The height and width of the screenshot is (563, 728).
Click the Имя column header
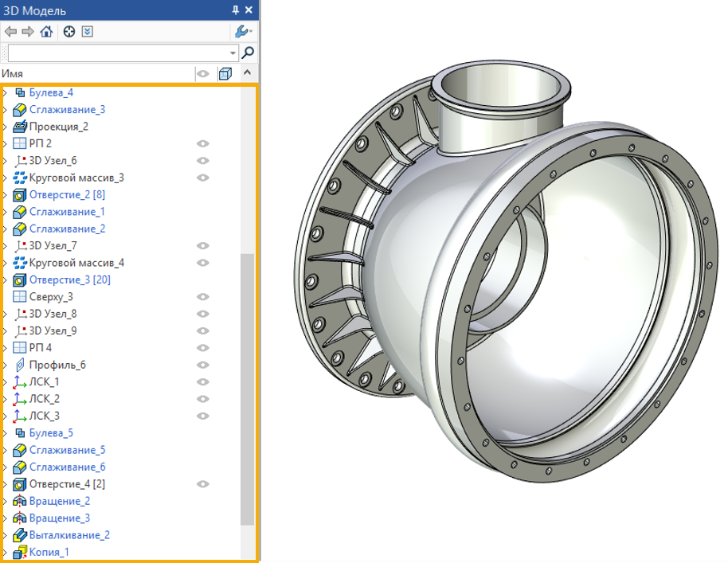(13, 74)
